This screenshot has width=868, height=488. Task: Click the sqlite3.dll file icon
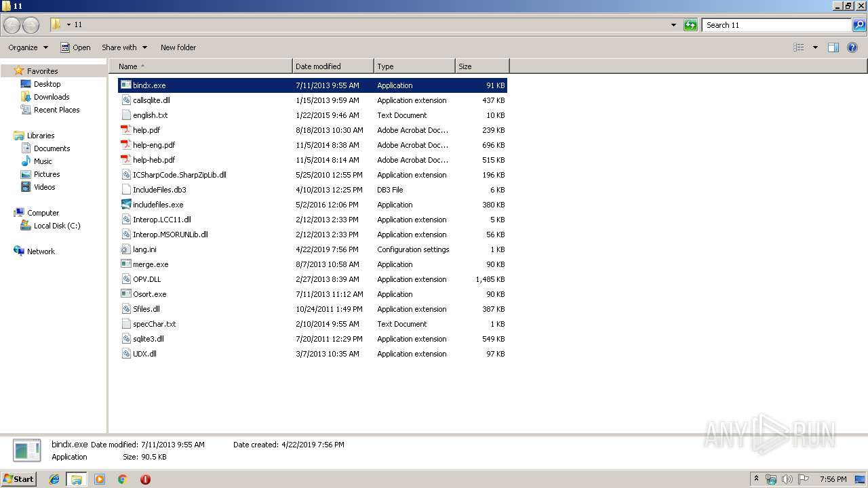[125, 339]
